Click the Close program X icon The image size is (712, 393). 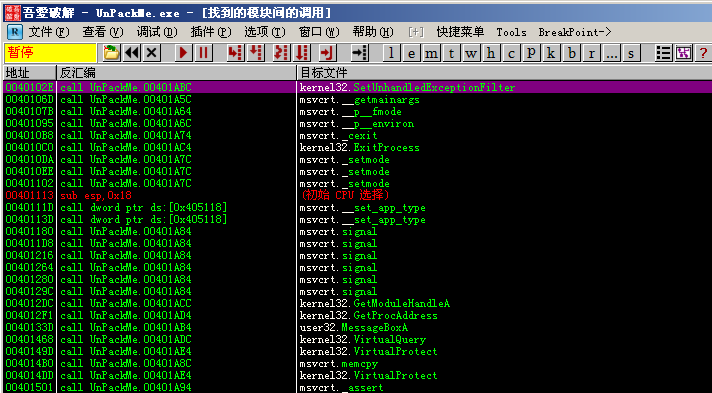(x=152, y=53)
